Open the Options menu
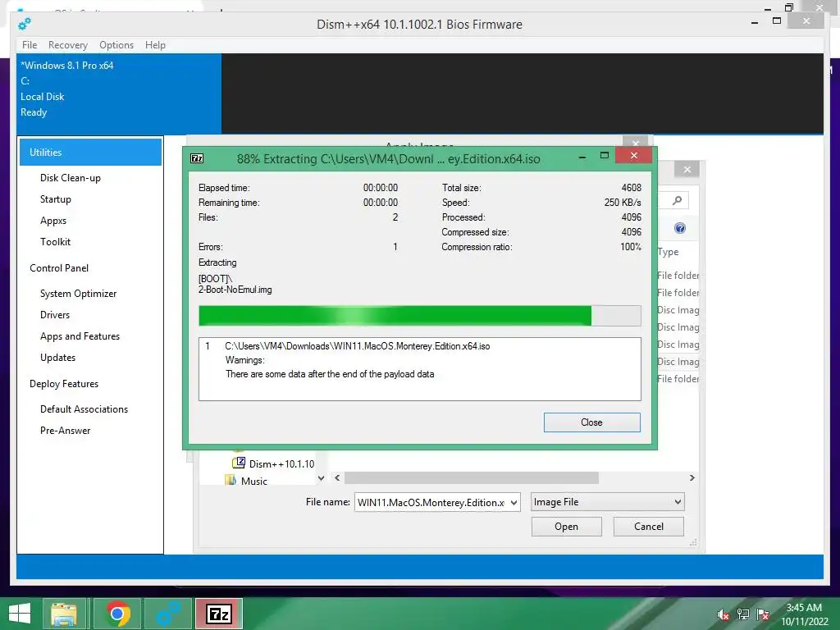This screenshot has height=630, width=840. (116, 45)
